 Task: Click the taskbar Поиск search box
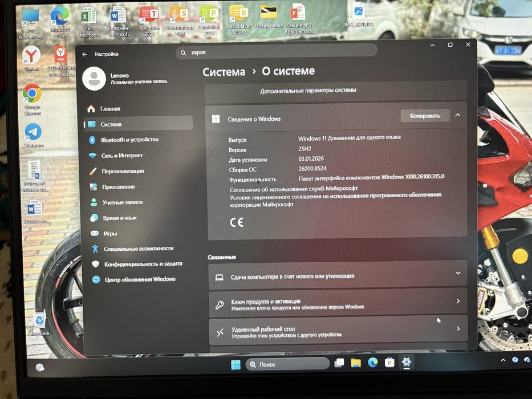(x=287, y=364)
